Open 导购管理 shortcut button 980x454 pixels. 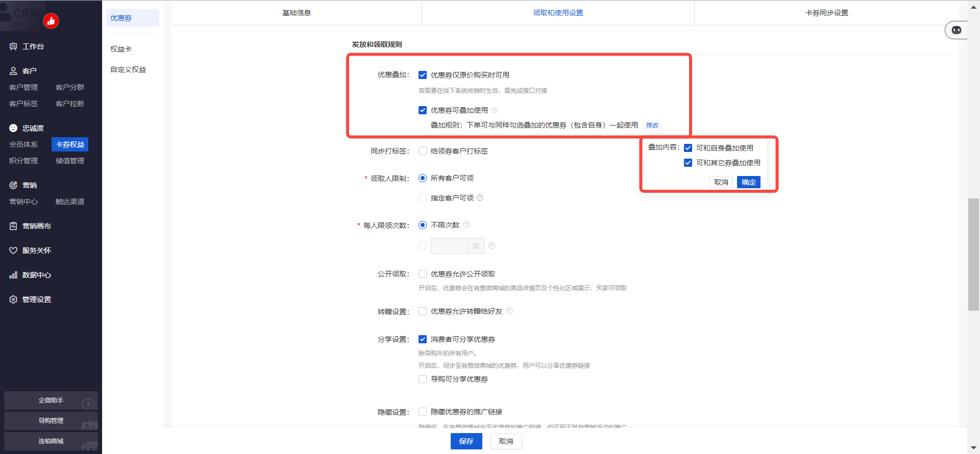[x=51, y=421]
